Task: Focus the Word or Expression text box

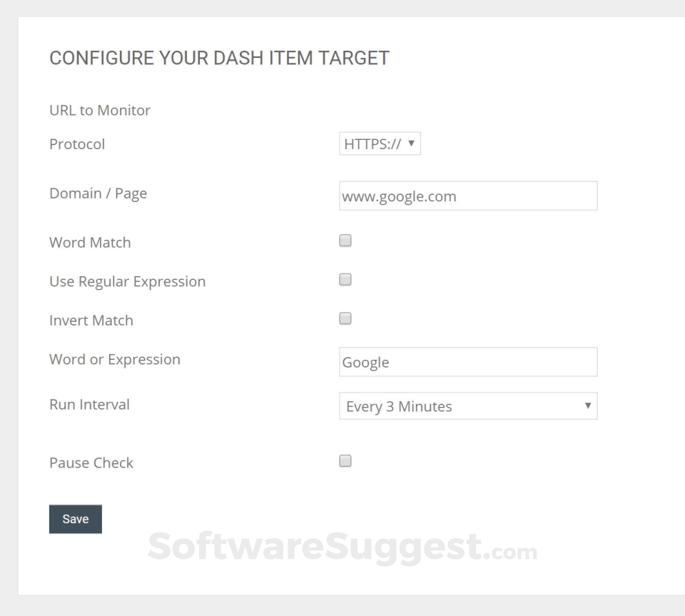Action: pos(468,362)
